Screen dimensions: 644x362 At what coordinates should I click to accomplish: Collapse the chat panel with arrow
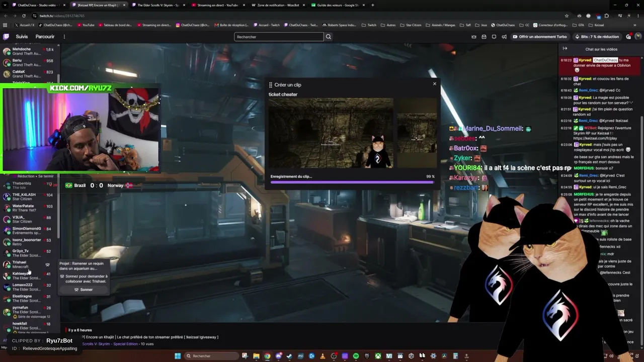pyautogui.click(x=565, y=49)
